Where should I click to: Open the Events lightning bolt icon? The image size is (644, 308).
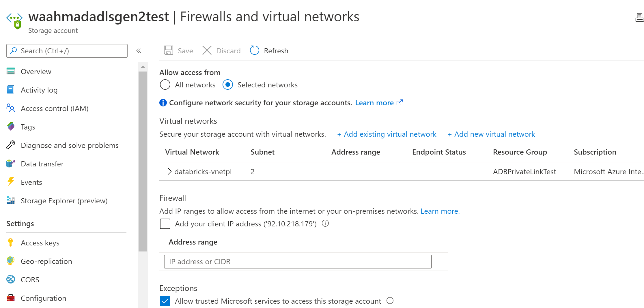10,182
